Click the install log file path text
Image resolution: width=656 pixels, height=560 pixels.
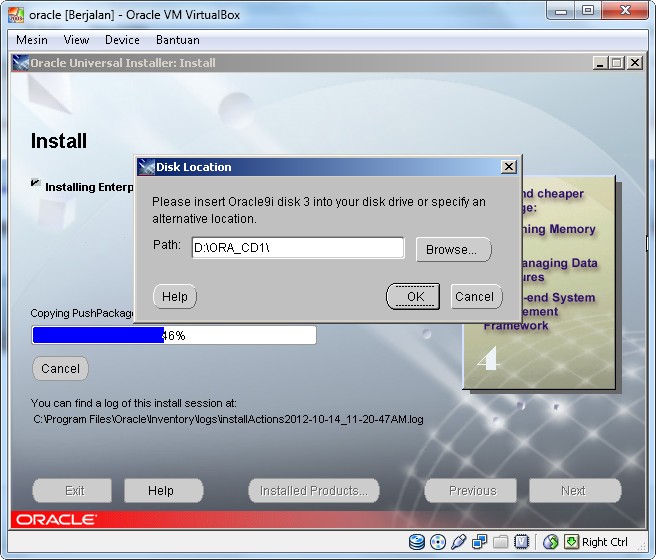(x=228, y=419)
